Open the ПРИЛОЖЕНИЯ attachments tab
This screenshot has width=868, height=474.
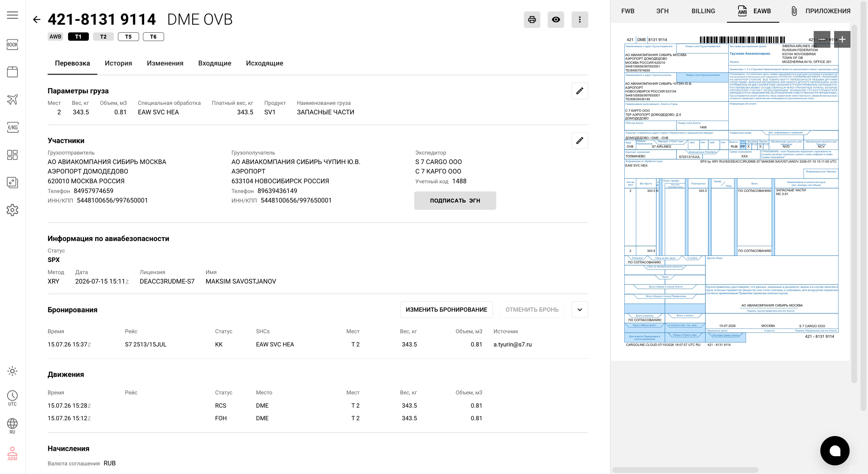pos(820,11)
